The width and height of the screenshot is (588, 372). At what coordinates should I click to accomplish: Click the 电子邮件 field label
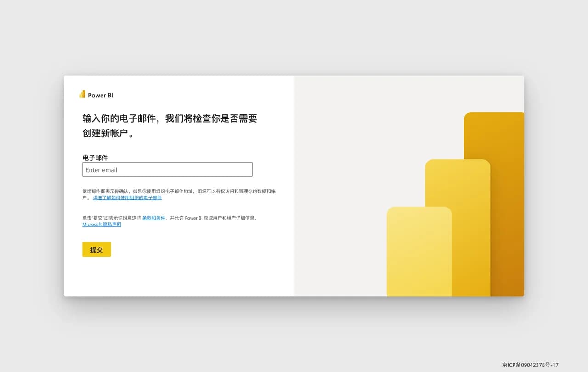click(x=95, y=158)
